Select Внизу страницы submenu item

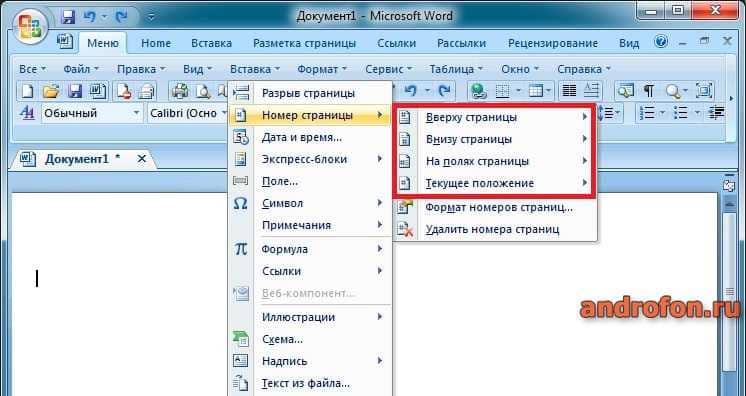(493, 139)
